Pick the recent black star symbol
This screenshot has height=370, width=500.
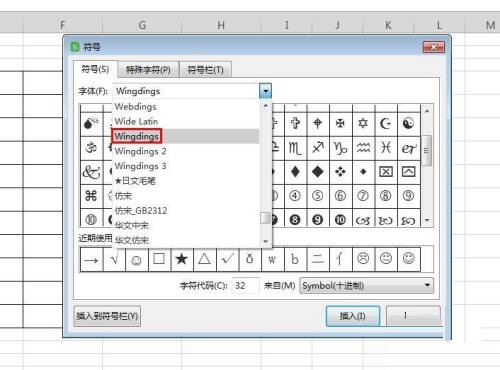pyautogui.click(x=182, y=259)
